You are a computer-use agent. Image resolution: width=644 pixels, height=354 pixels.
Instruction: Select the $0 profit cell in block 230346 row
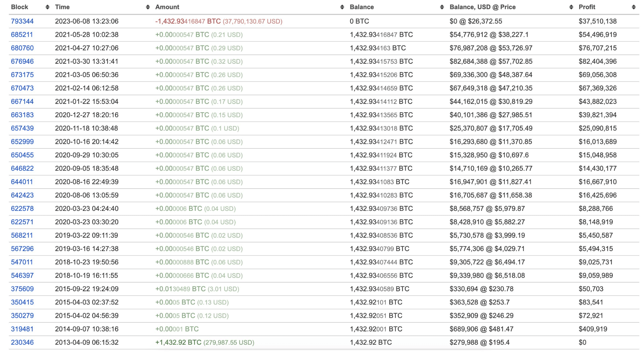tap(583, 342)
